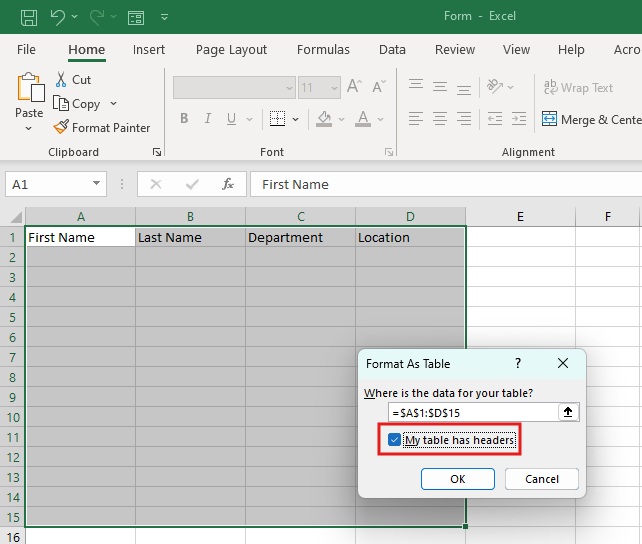Click the Middle Align icon

pyautogui.click(x=440, y=86)
